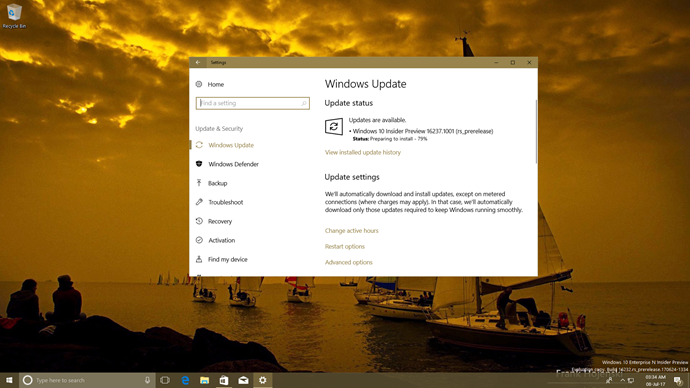Image resolution: width=690 pixels, height=388 pixels.
Task: Select the Windows 10 Insider Preview 16237.1001 update text
Action: [x=422, y=131]
